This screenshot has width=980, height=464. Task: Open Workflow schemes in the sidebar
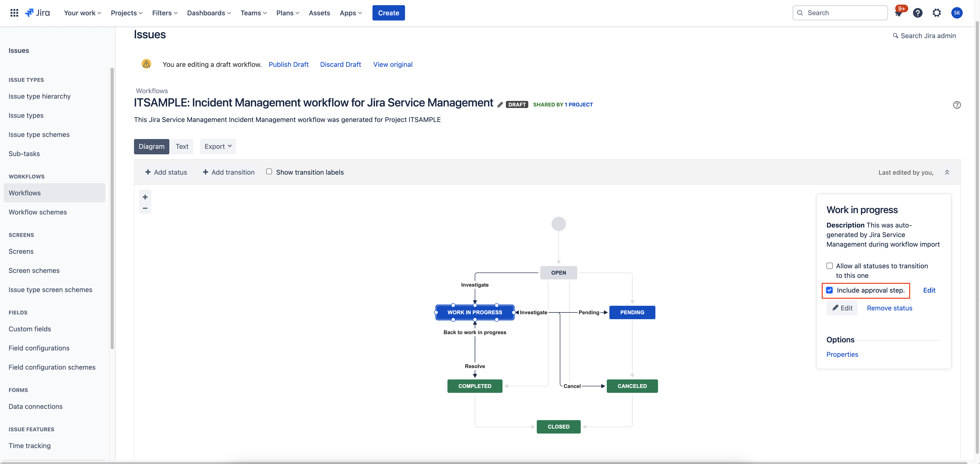pyautogui.click(x=38, y=212)
